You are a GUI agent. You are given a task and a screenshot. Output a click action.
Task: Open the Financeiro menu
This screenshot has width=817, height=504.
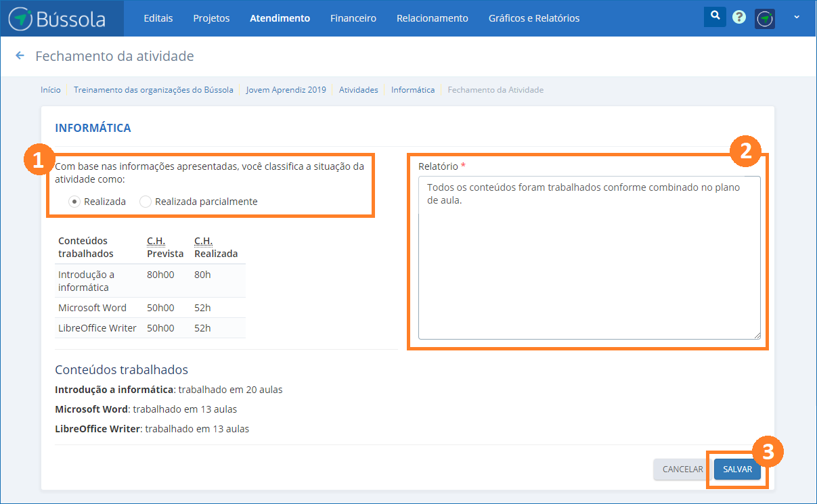point(353,18)
